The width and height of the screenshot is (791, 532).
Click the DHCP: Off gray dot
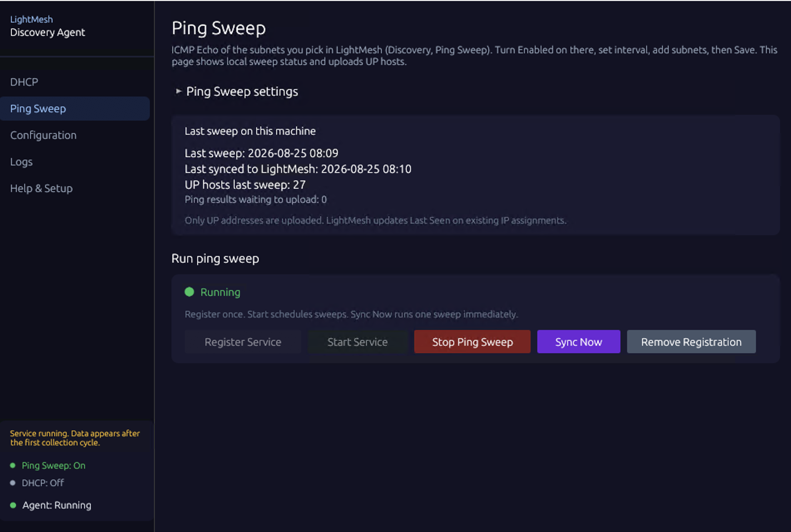point(13,483)
